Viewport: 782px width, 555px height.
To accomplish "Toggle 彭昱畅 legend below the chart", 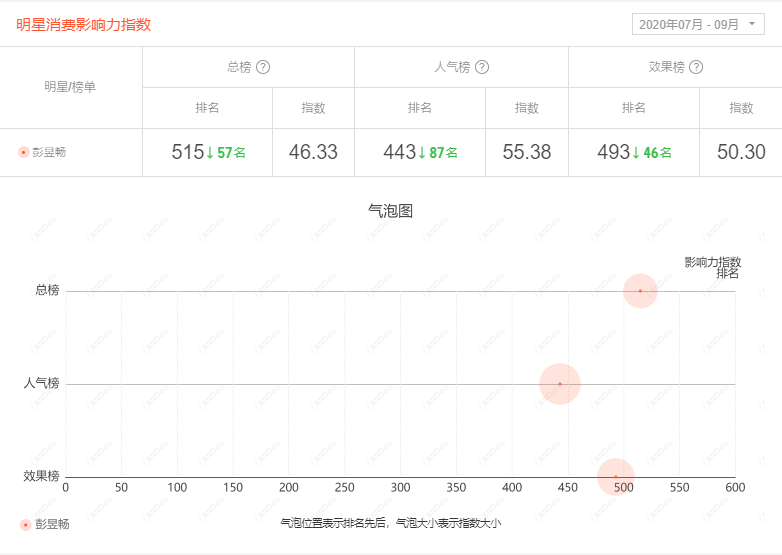I will 45,524.
